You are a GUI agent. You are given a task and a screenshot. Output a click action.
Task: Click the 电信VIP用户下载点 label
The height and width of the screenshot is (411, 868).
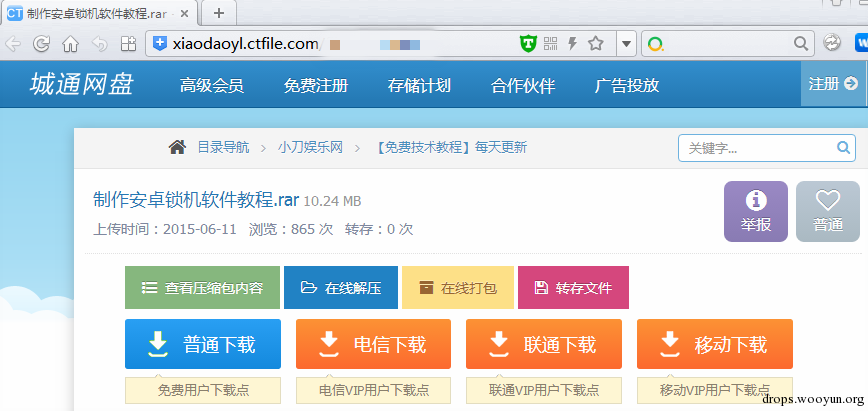pyautogui.click(x=374, y=391)
